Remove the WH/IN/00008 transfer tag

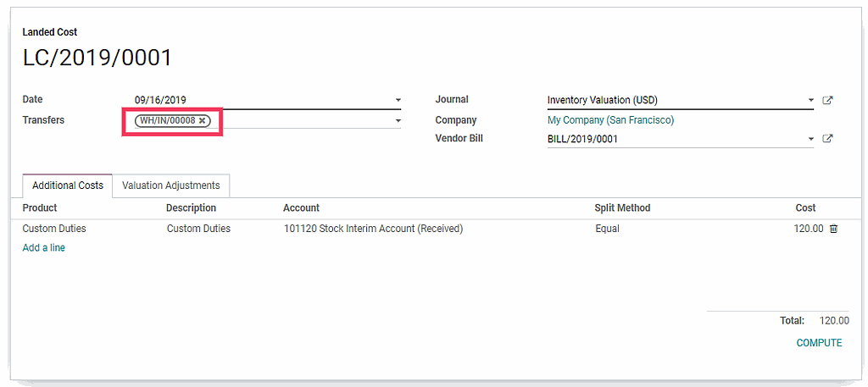[202, 121]
